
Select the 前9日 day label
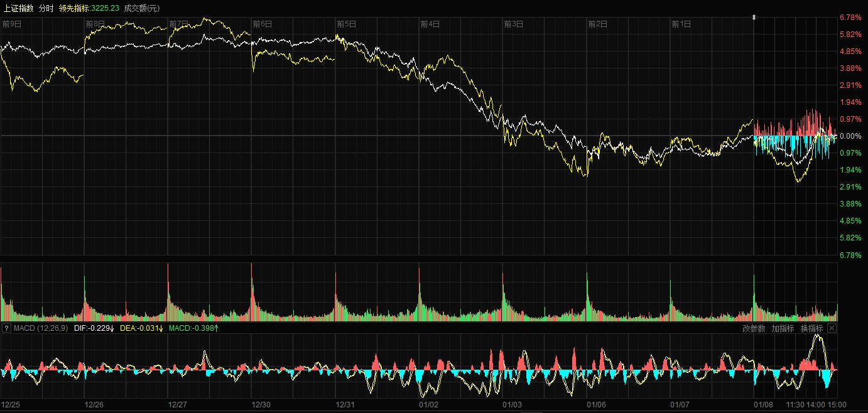coord(11,24)
